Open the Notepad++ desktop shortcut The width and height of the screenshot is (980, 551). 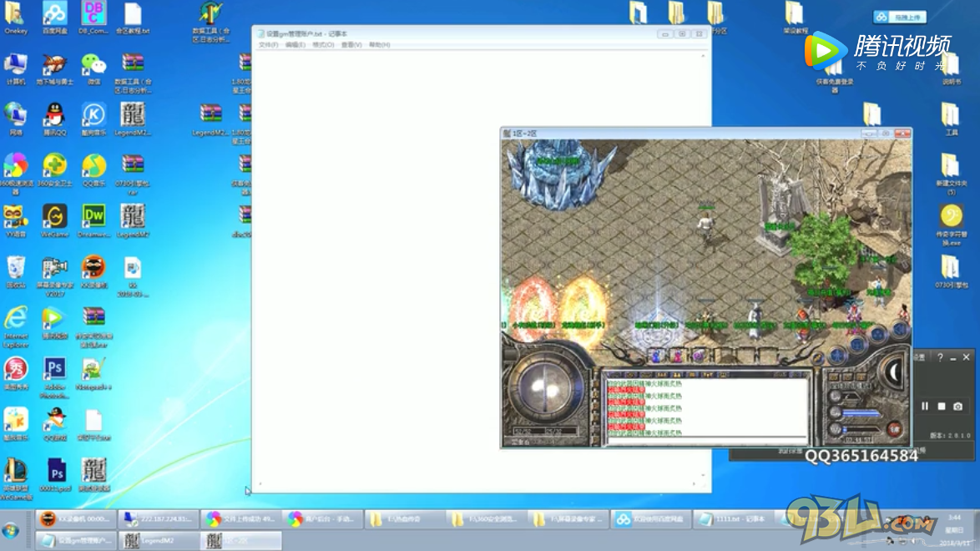point(93,374)
